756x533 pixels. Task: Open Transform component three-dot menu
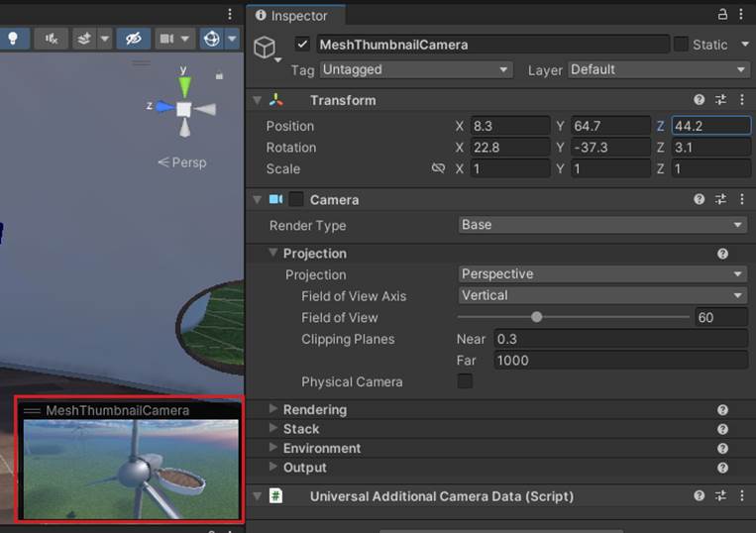(x=742, y=100)
